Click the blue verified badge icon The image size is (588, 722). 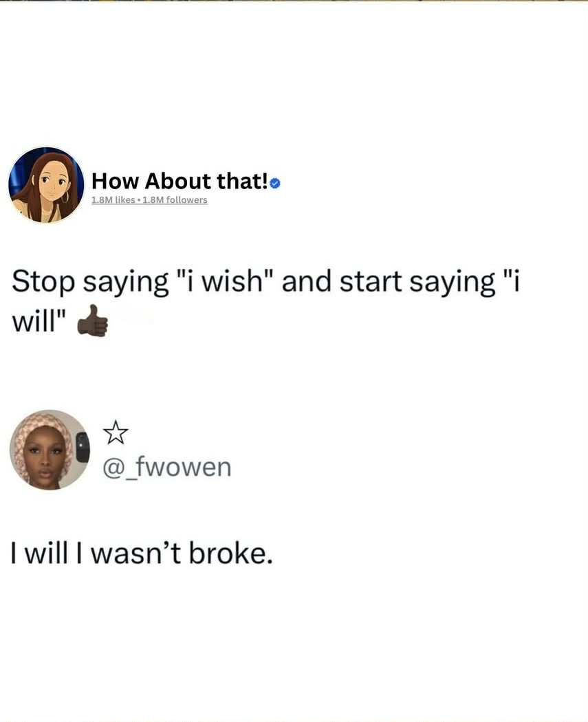click(x=275, y=184)
